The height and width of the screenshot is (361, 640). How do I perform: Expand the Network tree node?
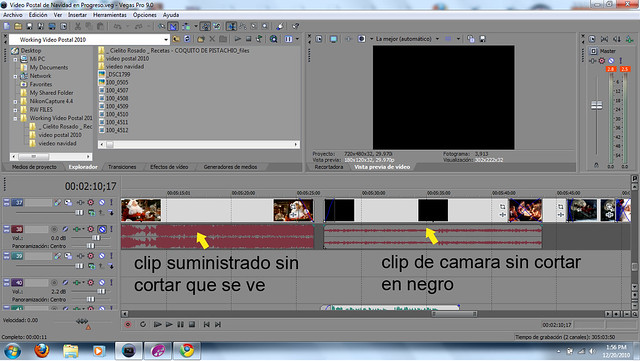[x=16, y=76]
